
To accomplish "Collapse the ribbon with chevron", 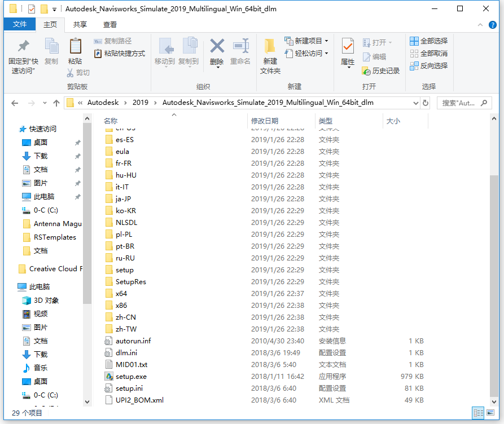I will pyautogui.click(x=480, y=25).
